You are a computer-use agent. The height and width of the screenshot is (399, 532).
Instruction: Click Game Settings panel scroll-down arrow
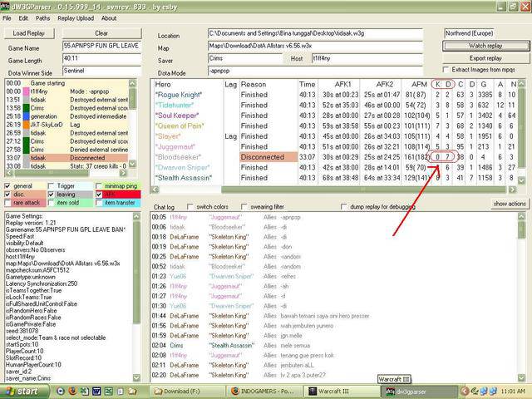click(136, 377)
